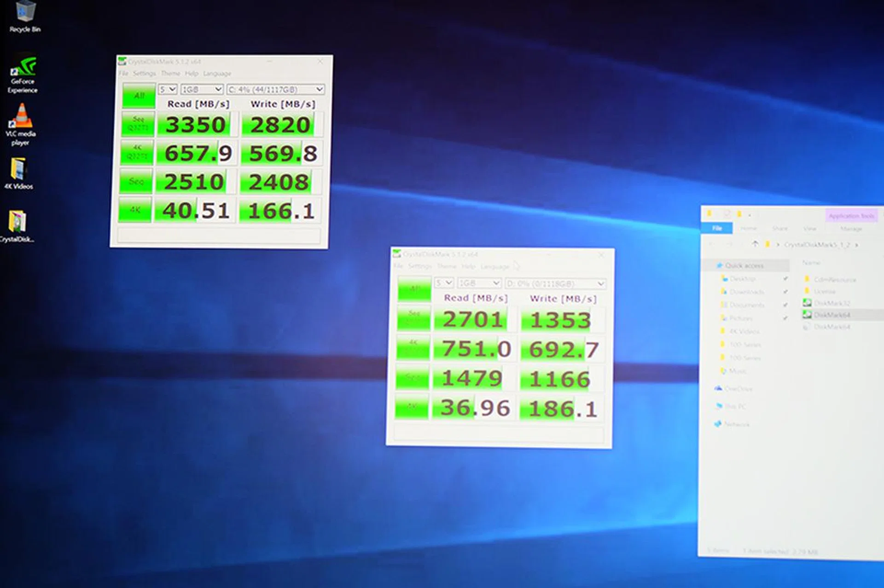Click DiskMark32 executable in file list
Image resolution: width=884 pixels, height=588 pixels.
tap(831, 303)
